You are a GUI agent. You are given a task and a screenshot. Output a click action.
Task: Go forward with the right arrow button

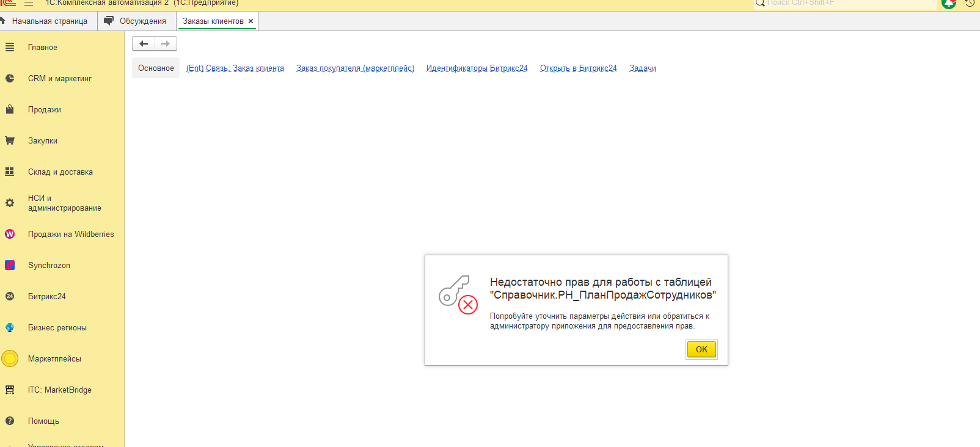[x=166, y=43]
